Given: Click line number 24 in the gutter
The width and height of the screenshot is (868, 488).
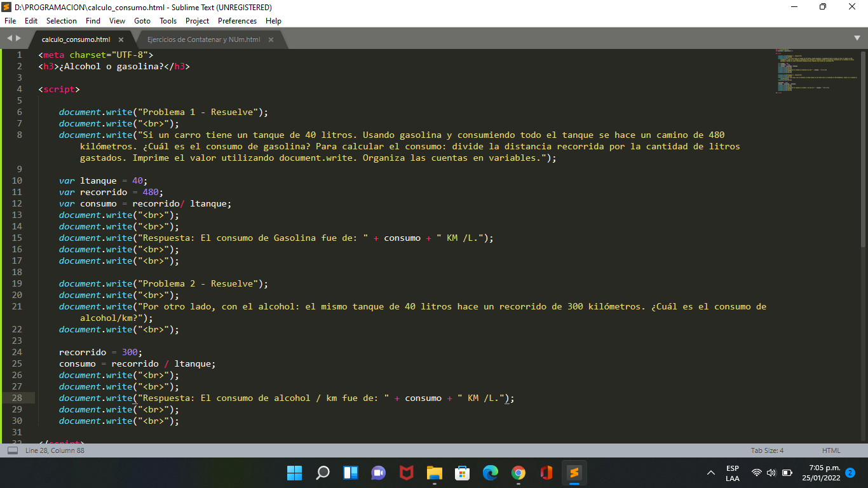Looking at the screenshot, I should coord(17,352).
